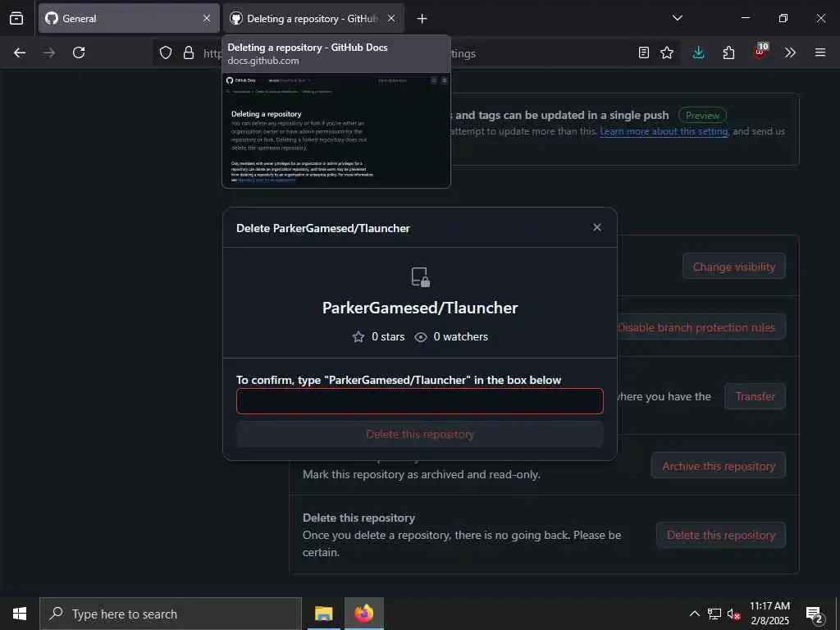Open the notification center icon
The height and width of the screenshot is (630, 840).
814,614
